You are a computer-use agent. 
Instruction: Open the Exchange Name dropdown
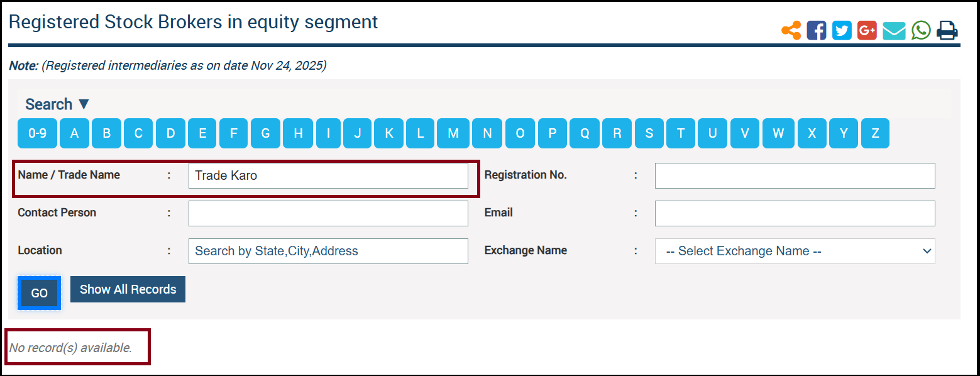tap(795, 251)
